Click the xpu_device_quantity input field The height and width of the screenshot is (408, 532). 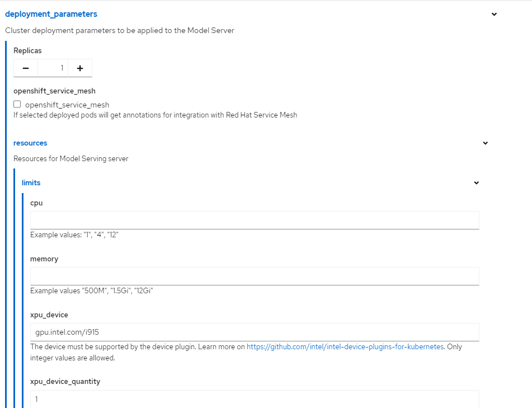click(255, 398)
